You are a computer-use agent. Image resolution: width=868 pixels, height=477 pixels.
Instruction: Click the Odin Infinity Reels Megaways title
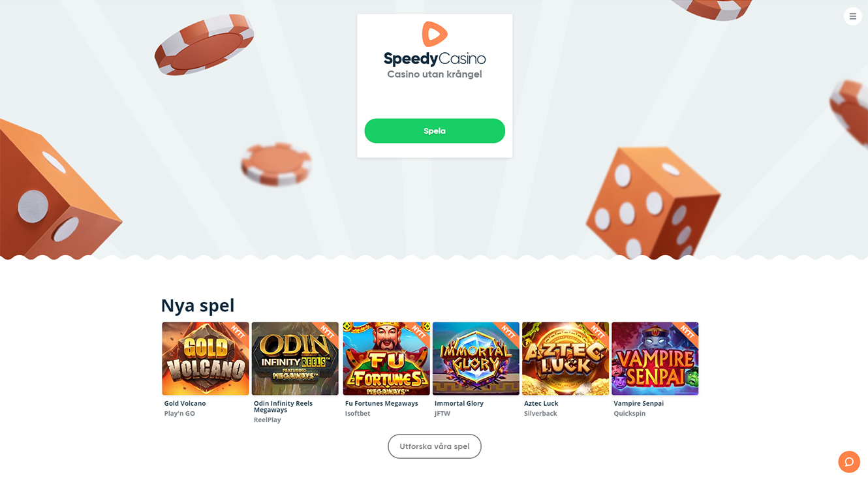(x=283, y=407)
